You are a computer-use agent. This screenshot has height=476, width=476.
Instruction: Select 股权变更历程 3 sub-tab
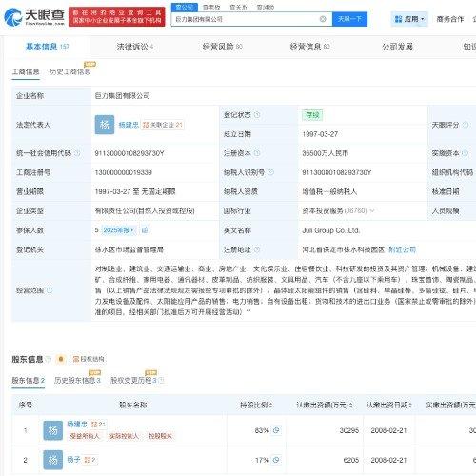(x=133, y=380)
